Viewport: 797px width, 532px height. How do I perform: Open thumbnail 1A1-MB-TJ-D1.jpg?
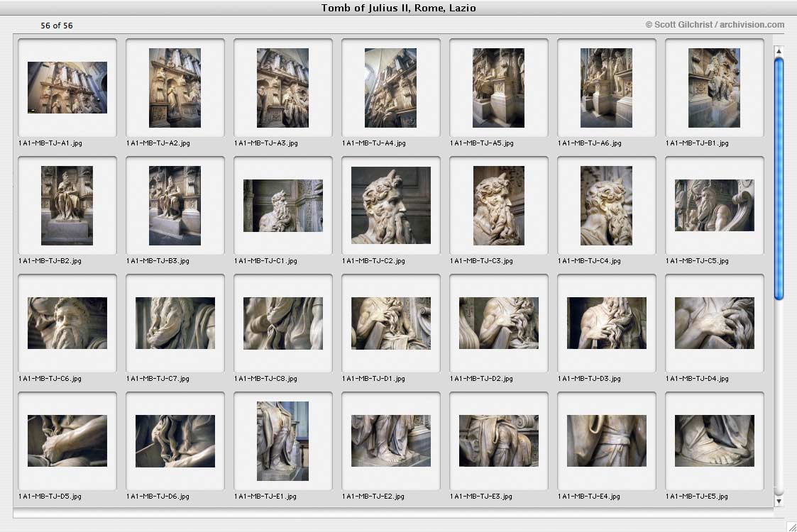[x=390, y=323]
